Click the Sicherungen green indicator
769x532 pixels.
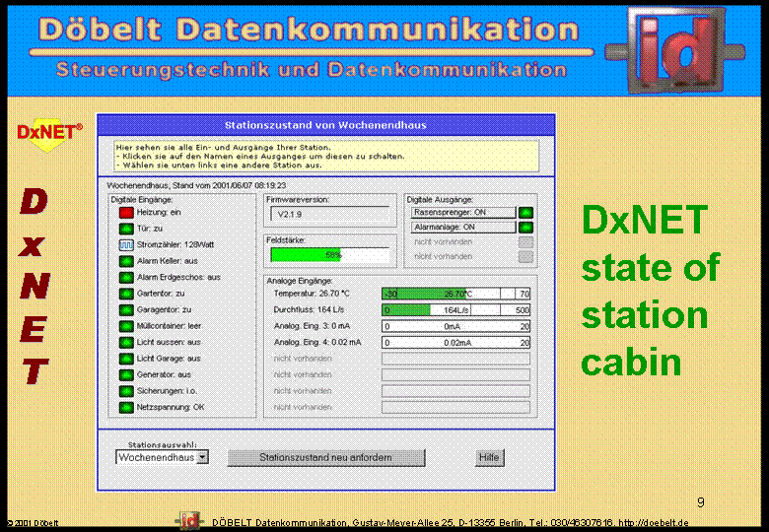pos(126,391)
